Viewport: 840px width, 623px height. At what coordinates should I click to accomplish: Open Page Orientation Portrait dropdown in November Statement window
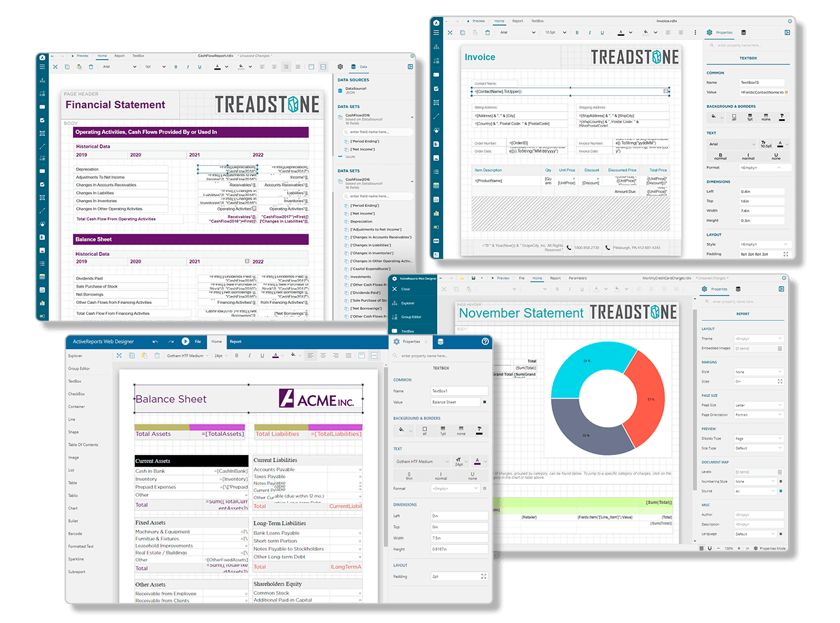(759, 415)
